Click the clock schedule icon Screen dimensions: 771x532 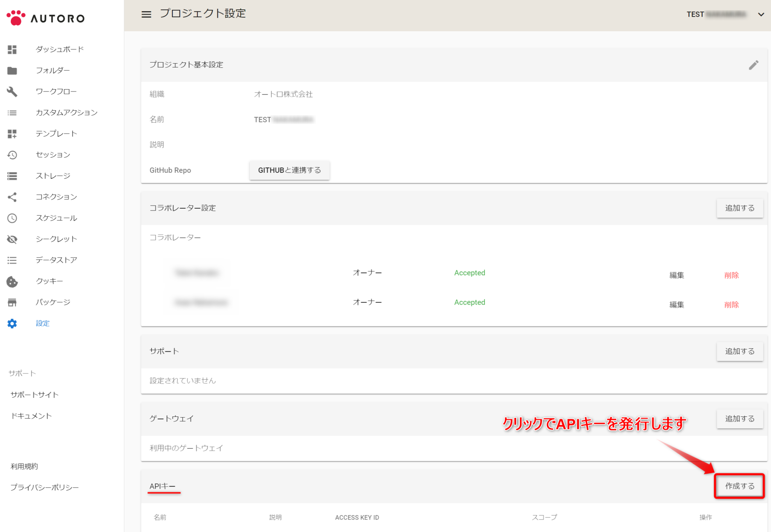(x=12, y=218)
